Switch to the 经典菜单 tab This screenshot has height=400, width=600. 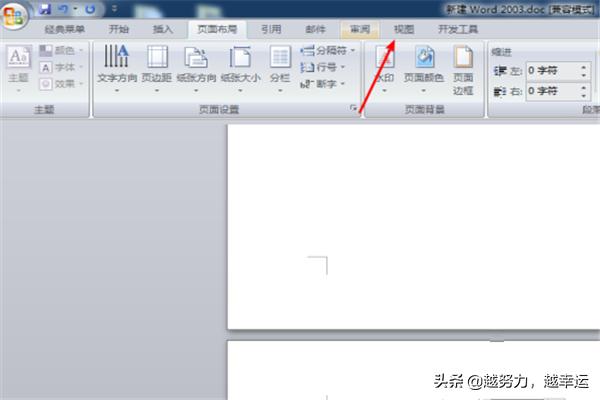coord(64,29)
